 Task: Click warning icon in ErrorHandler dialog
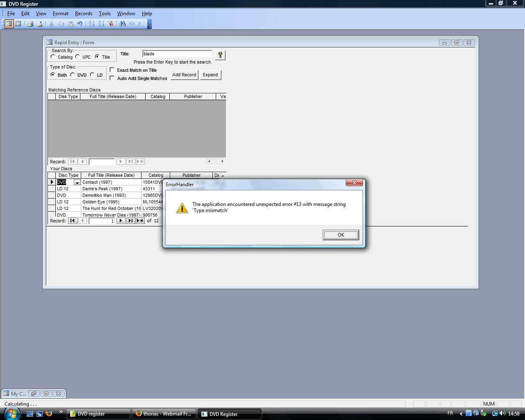[x=182, y=208]
